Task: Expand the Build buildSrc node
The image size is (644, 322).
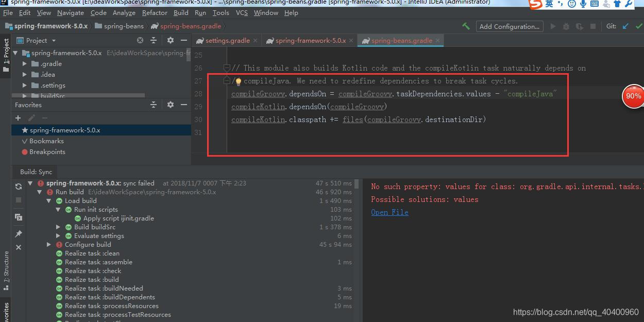Action: tap(58, 227)
